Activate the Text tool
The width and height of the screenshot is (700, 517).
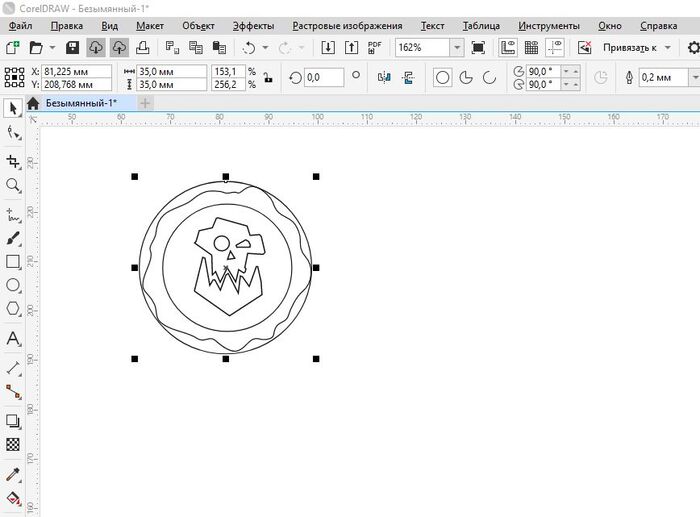14,340
